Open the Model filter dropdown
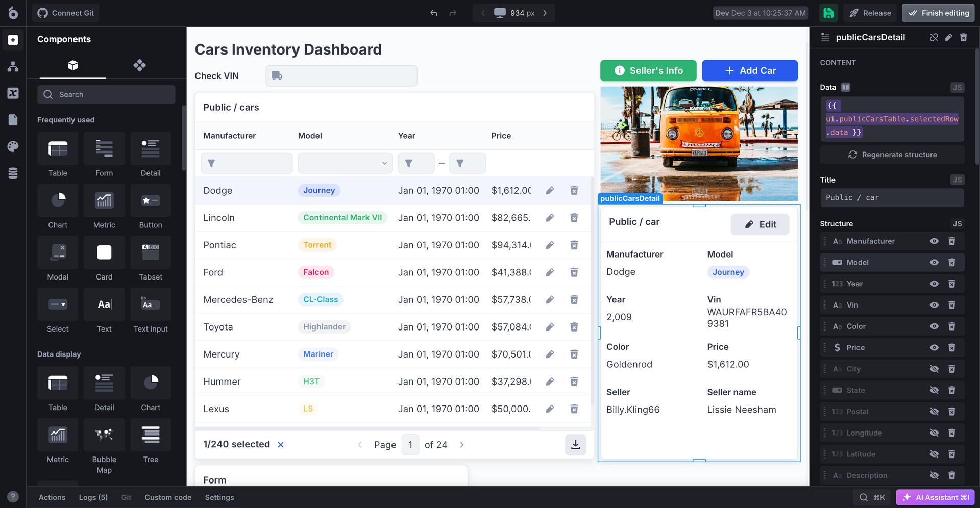 [x=345, y=163]
